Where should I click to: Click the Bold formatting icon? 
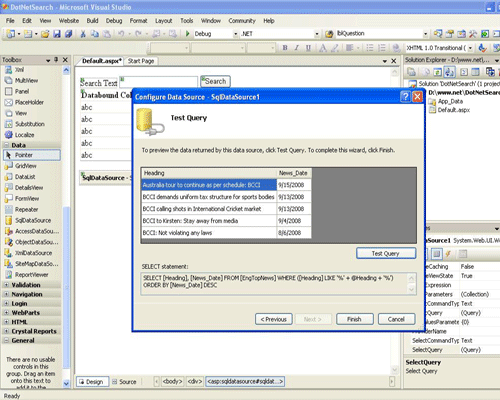click(285, 48)
